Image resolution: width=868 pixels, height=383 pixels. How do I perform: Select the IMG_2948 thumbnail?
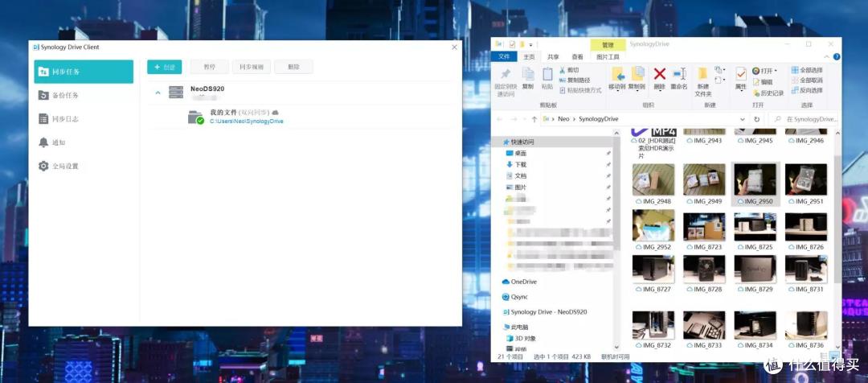[653, 179]
